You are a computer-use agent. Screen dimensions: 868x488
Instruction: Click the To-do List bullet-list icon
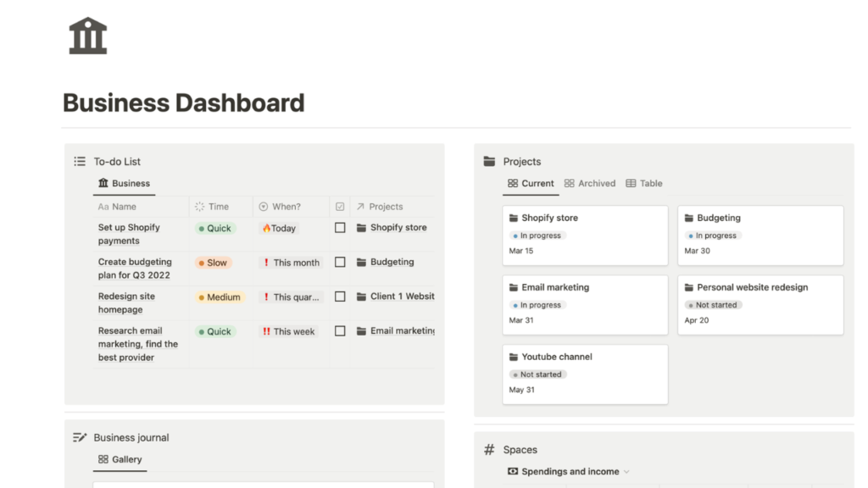pos(80,161)
